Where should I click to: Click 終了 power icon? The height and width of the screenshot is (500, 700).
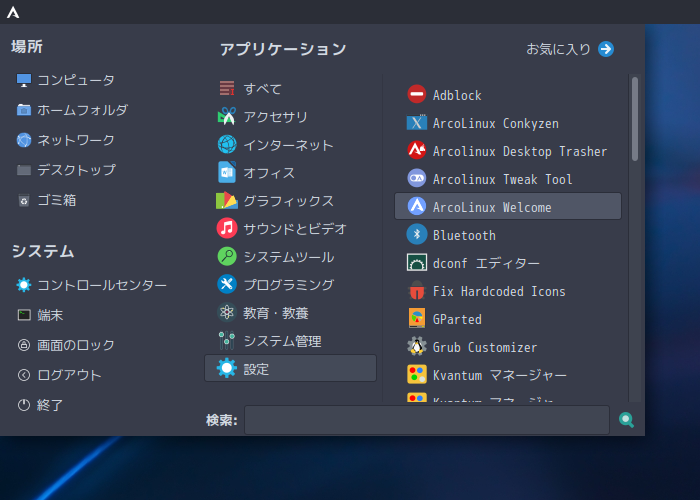(24, 405)
